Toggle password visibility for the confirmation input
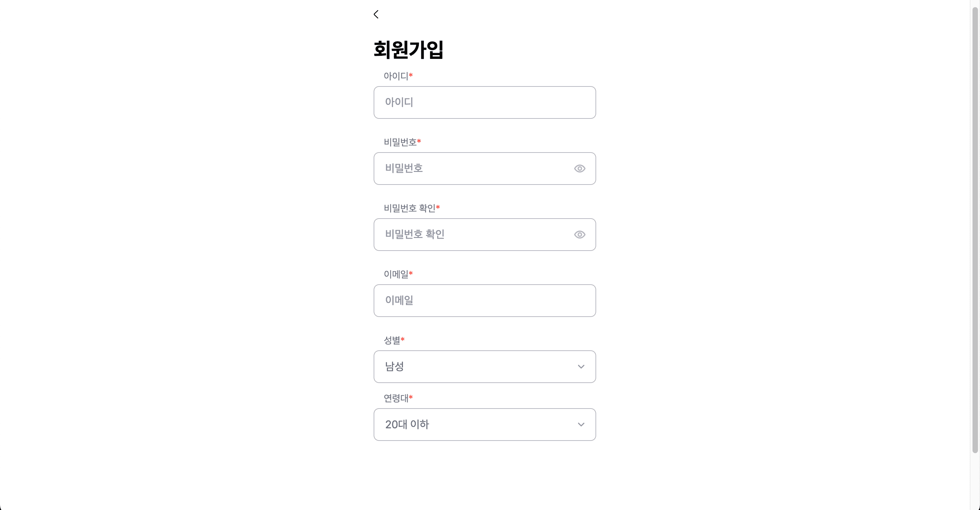The height and width of the screenshot is (510, 980). pos(579,235)
